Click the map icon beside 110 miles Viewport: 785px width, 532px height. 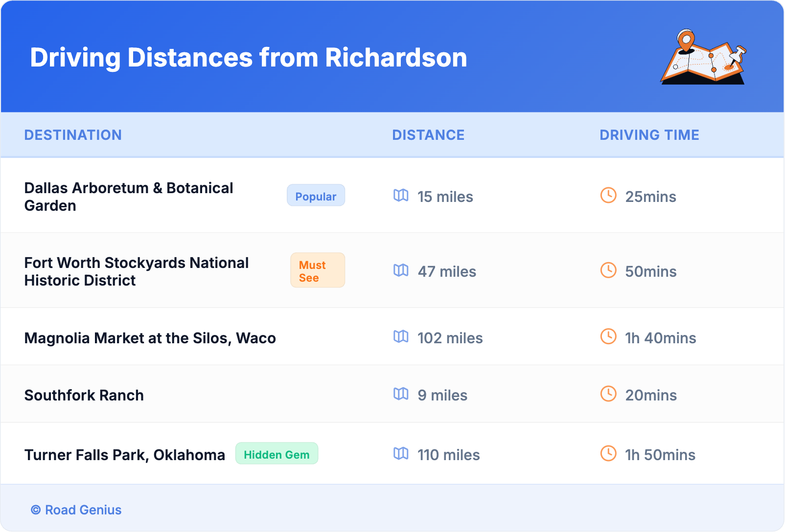(x=401, y=454)
